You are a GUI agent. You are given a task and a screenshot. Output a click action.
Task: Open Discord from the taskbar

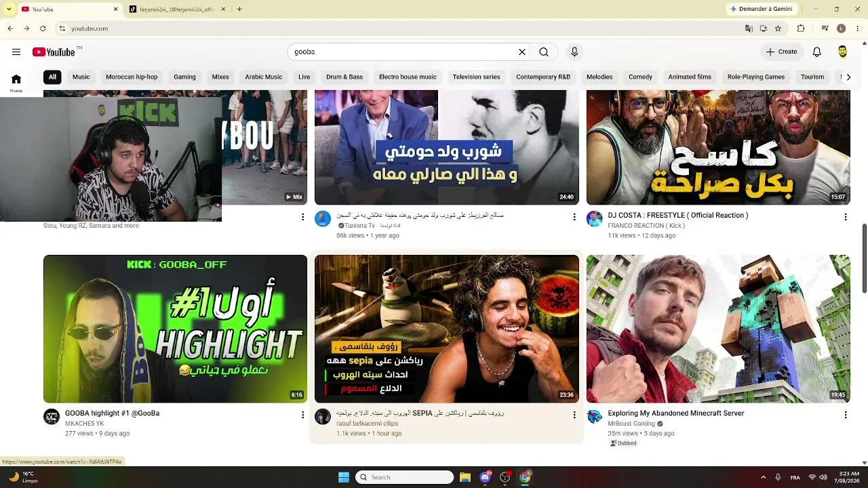pyautogui.click(x=485, y=477)
